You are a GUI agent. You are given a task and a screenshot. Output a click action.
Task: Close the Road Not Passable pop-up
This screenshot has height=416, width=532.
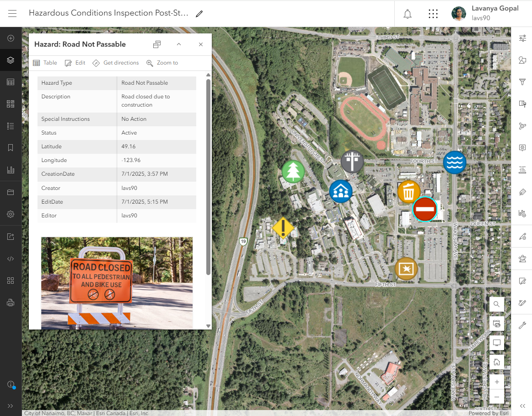201,44
